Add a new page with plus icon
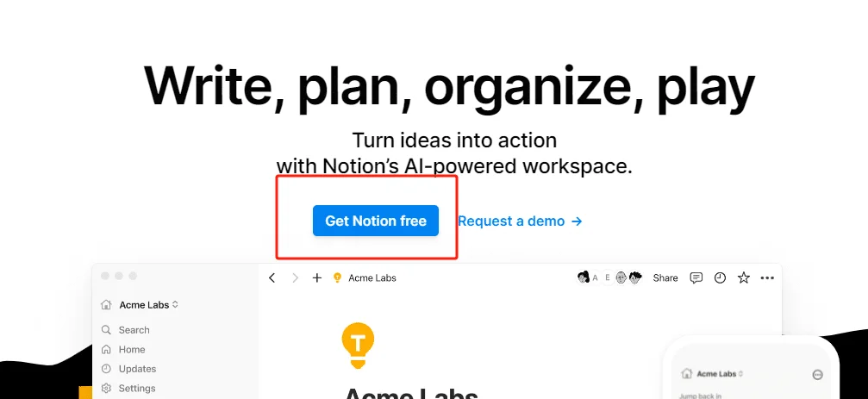Screen dimensions: 868x399 [x=316, y=277]
